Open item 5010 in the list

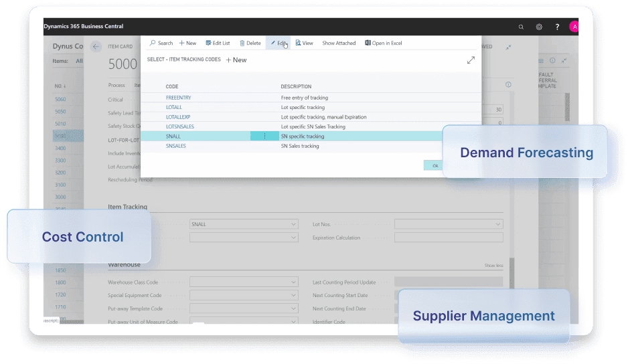tap(60, 124)
